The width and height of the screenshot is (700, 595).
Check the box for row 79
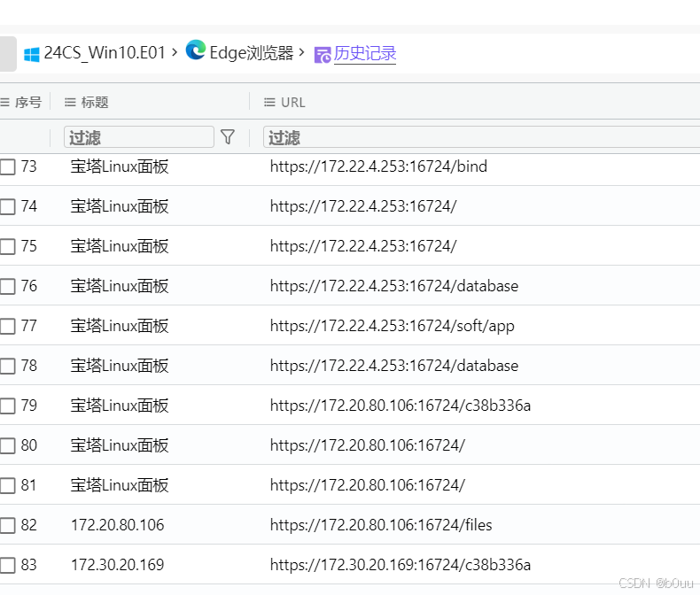pyautogui.click(x=8, y=406)
